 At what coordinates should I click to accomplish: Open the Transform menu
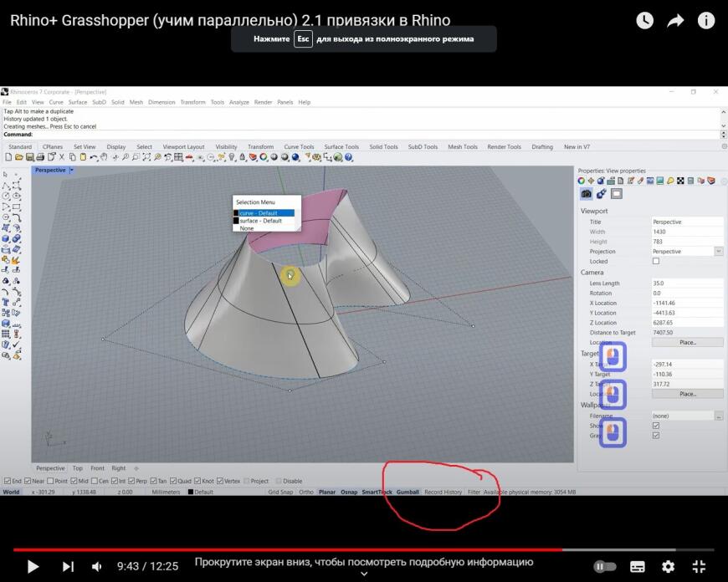192,102
